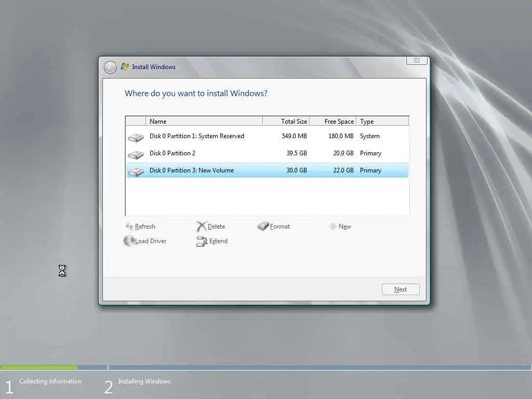The height and width of the screenshot is (399, 532).
Task: Click the 22.0 GB free space cell
Action: tap(343, 170)
